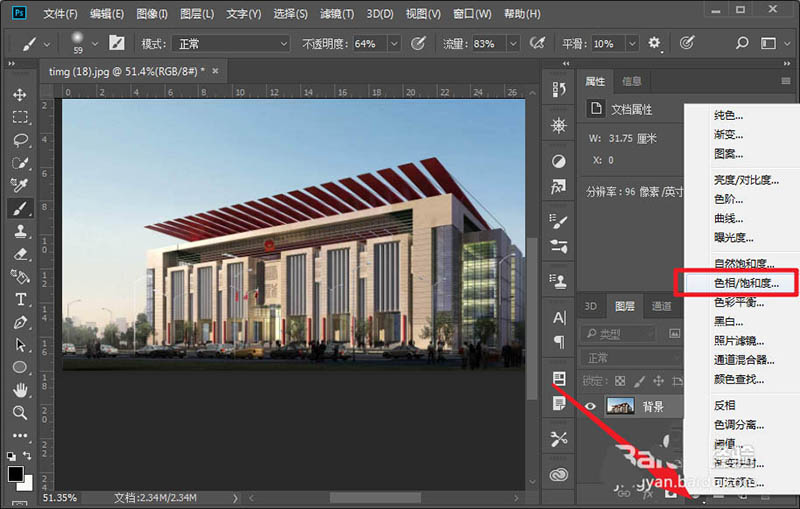Select the Rectangular Marquee tool
Image resolution: width=800 pixels, height=509 pixels.
point(20,117)
